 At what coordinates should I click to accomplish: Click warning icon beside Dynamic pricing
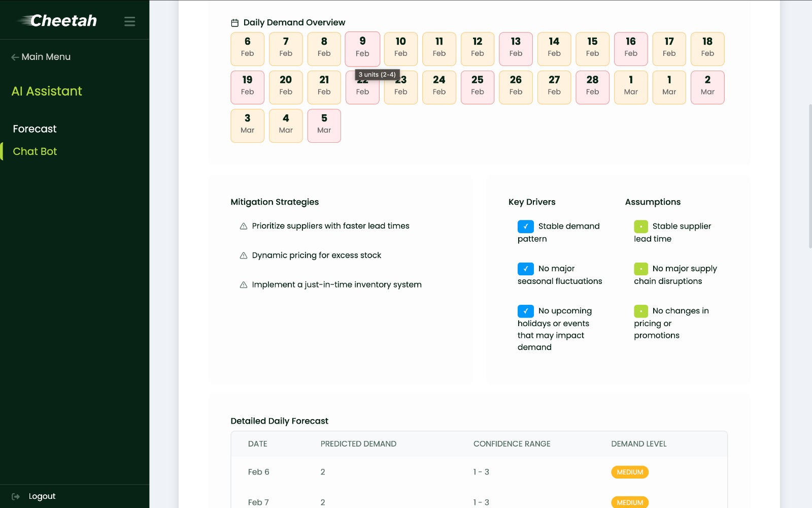pos(244,256)
